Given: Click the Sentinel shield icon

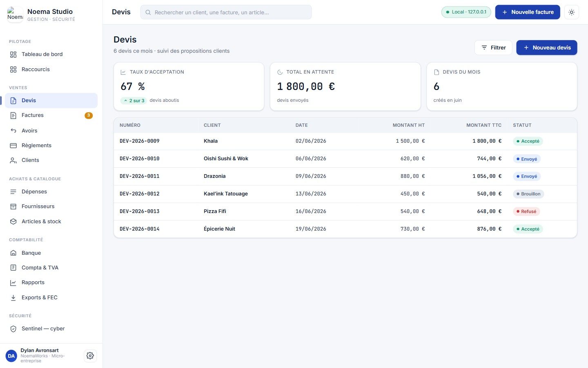Looking at the screenshot, I should [x=13, y=329].
